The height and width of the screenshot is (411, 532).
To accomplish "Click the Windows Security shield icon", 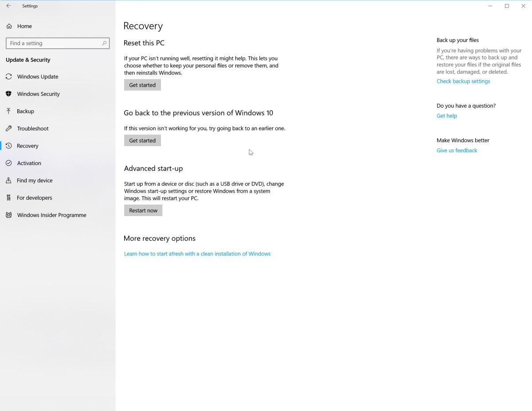I will 8,94.
